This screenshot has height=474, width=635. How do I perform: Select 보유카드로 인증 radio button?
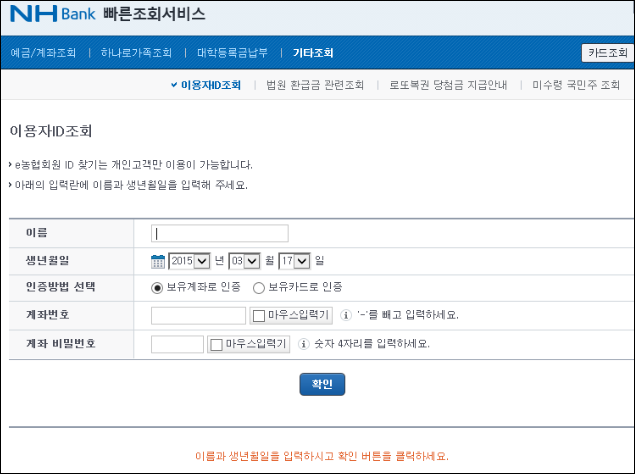point(259,288)
